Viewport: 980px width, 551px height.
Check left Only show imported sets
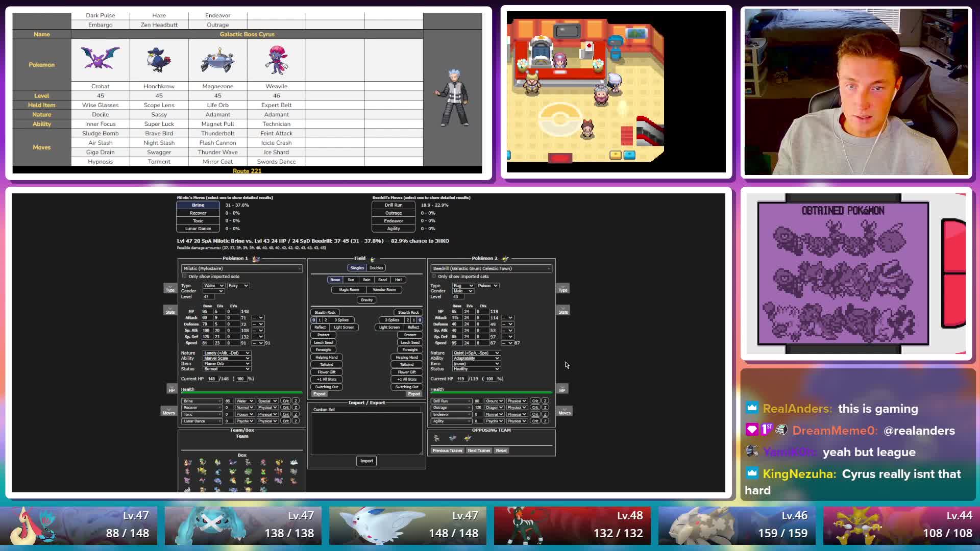185,276
